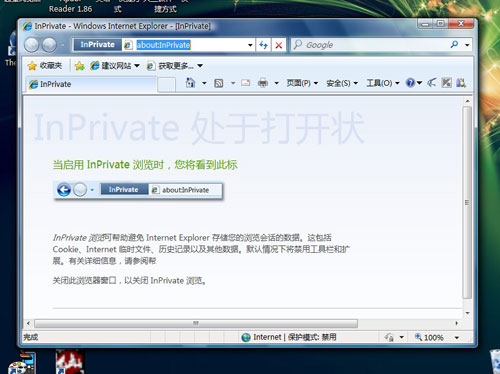Click the browser Back button
The height and width of the screenshot is (374, 500).
pyautogui.click(x=32, y=45)
